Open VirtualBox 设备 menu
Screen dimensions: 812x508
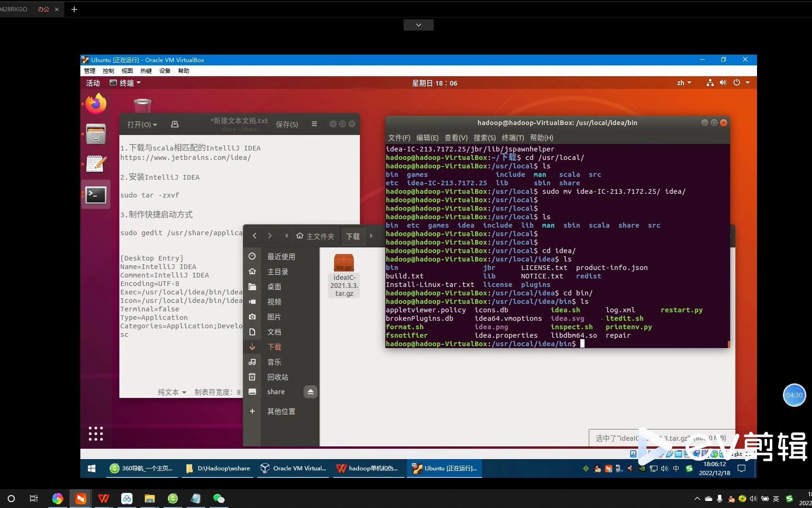click(x=165, y=71)
